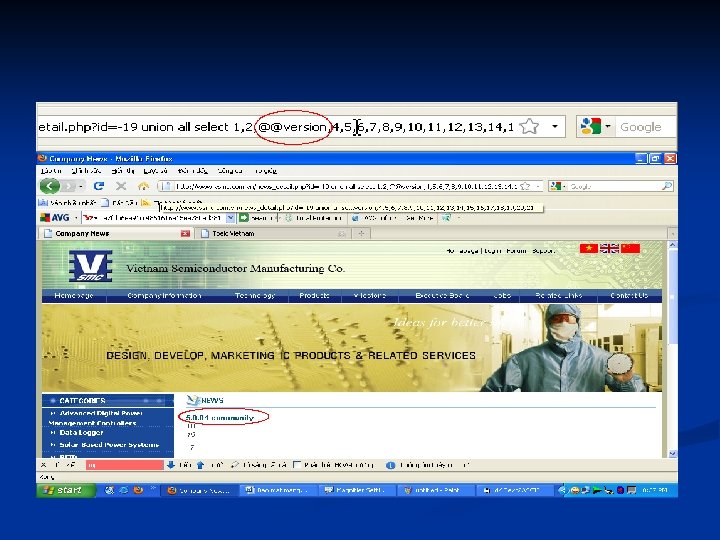Open search engine dropdown next to magnified Google icon
Image resolution: width=720 pixels, height=540 pixels.
(608, 126)
